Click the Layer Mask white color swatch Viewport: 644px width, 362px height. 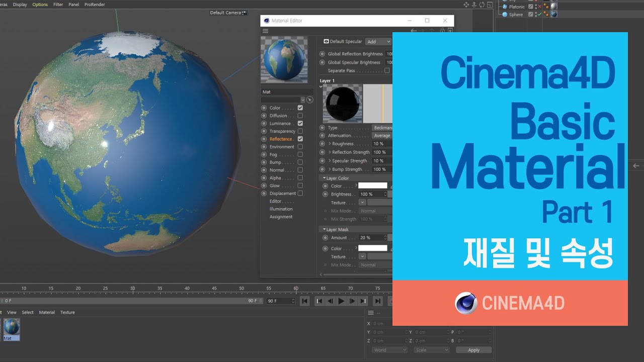pyautogui.click(x=373, y=248)
